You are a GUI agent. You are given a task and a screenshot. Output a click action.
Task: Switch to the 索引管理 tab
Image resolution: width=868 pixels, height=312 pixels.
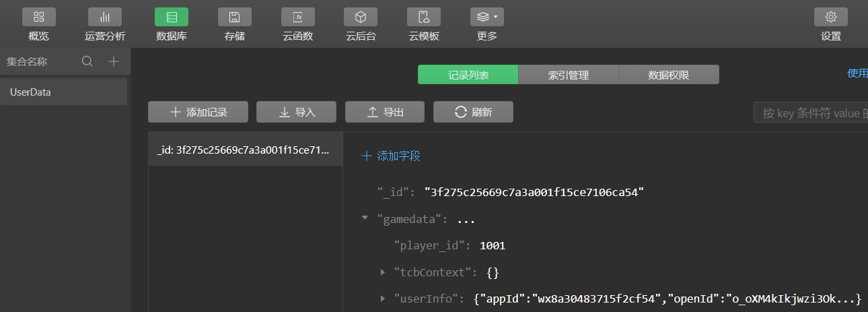coord(568,75)
